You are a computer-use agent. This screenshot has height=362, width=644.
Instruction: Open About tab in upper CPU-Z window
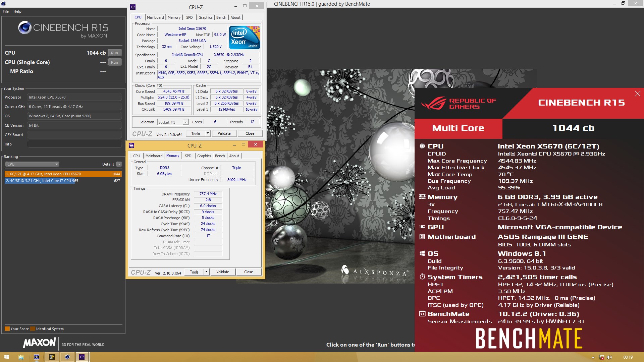coord(235,17)
